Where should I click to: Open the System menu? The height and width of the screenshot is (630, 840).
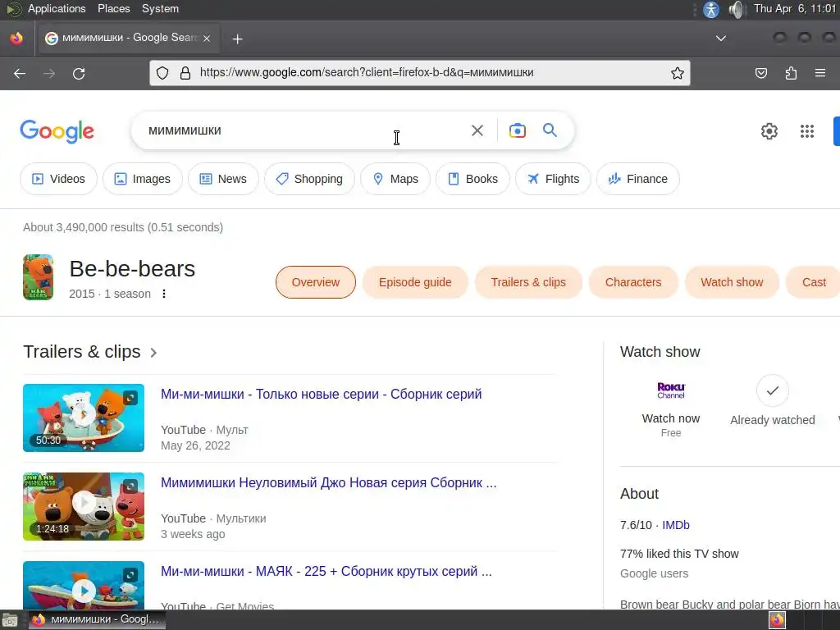point(160,8)
